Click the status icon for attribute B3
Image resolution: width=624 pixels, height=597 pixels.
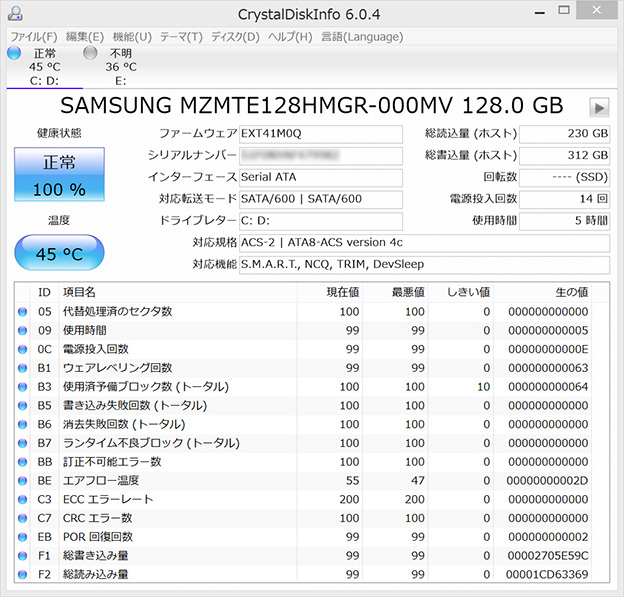tap(23, 387)
